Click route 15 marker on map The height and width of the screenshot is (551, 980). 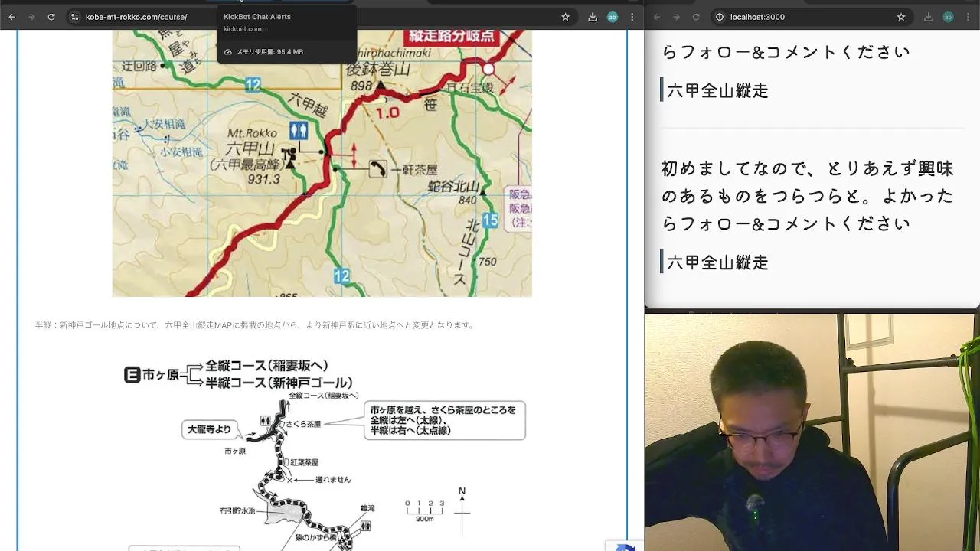[x=490, y=220]
